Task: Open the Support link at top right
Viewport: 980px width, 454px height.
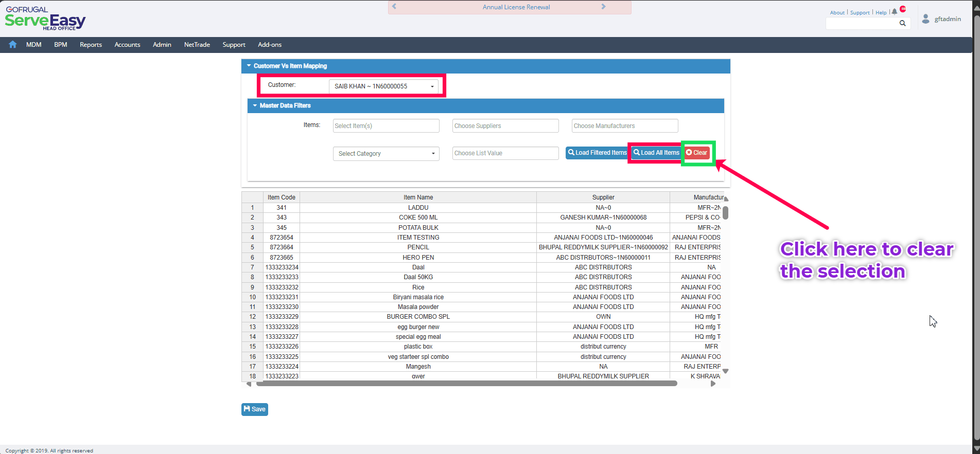Action: 860,12
